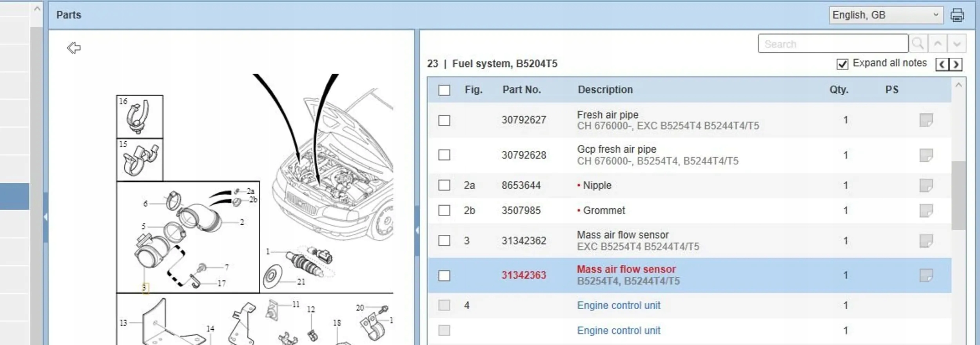Open note icon for part 30792627
The image size is (980, 345).
tap(926, 120)
